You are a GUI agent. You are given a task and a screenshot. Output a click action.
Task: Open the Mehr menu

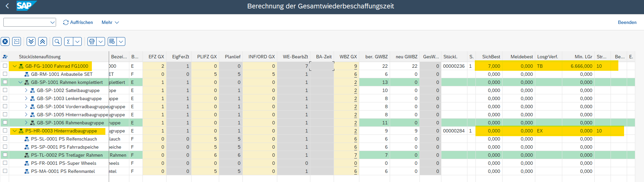[110, 22]
